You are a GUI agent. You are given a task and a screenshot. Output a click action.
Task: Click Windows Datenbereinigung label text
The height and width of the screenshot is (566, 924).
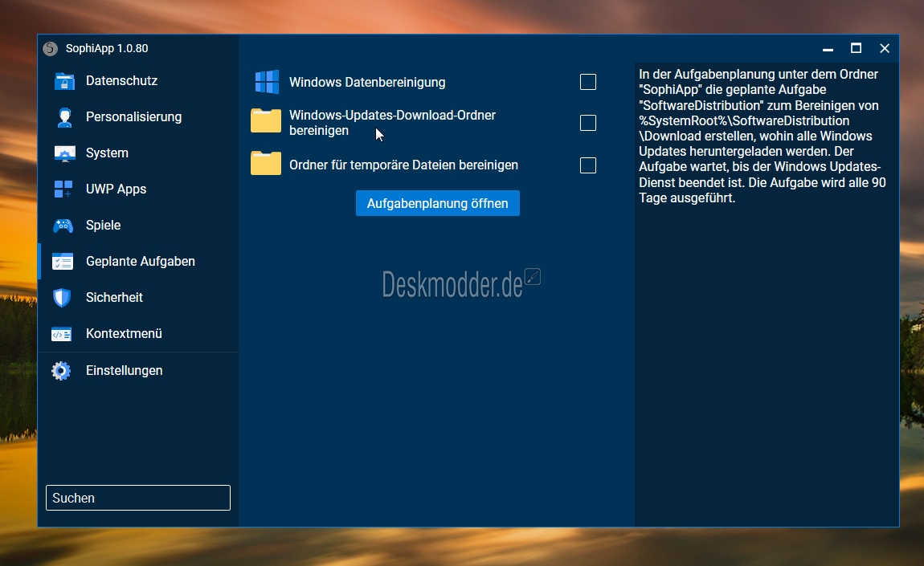[x=367, y=83]
